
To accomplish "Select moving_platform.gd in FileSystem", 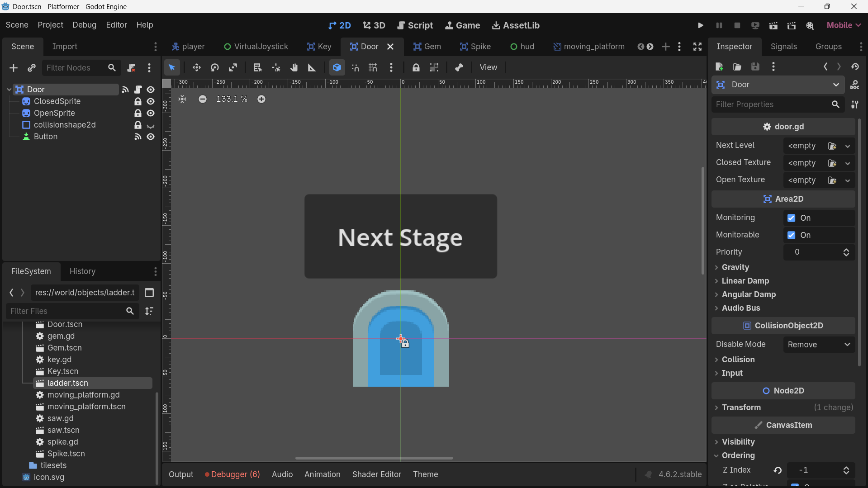I will [83, 395].
